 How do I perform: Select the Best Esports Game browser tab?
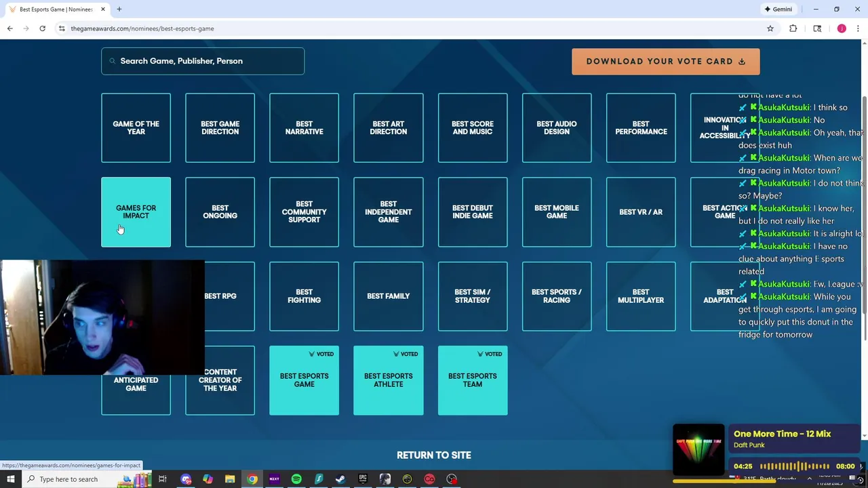56,9
